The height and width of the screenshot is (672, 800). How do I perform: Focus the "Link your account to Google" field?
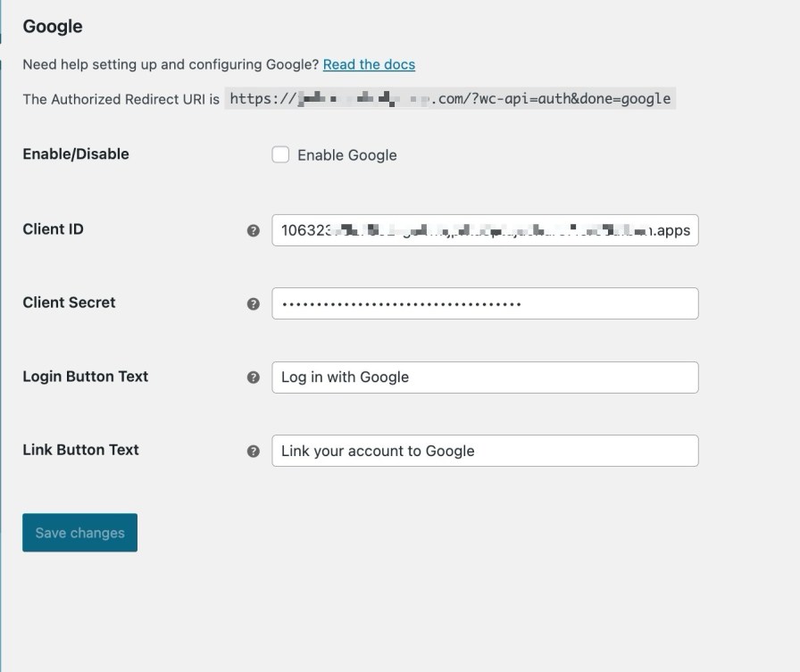tap(485, 451)
